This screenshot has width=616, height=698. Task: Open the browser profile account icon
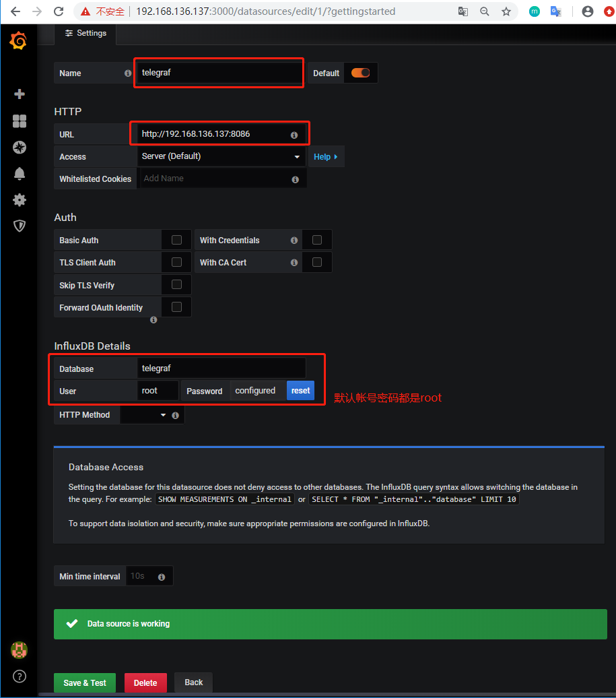coord(588,11)
